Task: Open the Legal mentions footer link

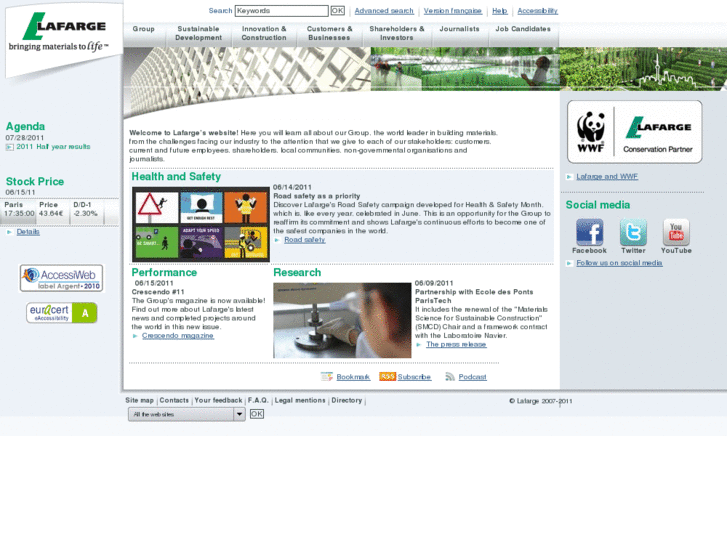Action: click(300, 400)
